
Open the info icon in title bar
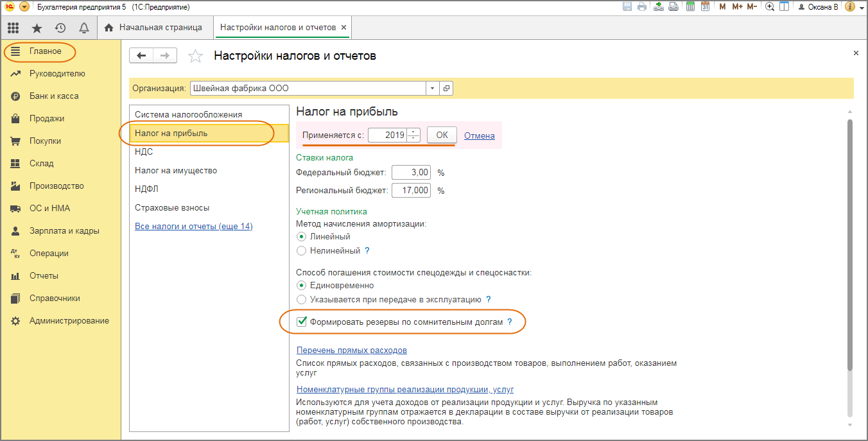coord(850,7)
